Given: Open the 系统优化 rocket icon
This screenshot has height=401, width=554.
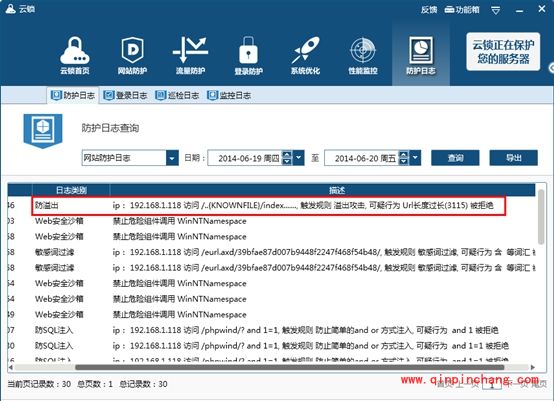Looking at the screenshot, I should (306, 55).
